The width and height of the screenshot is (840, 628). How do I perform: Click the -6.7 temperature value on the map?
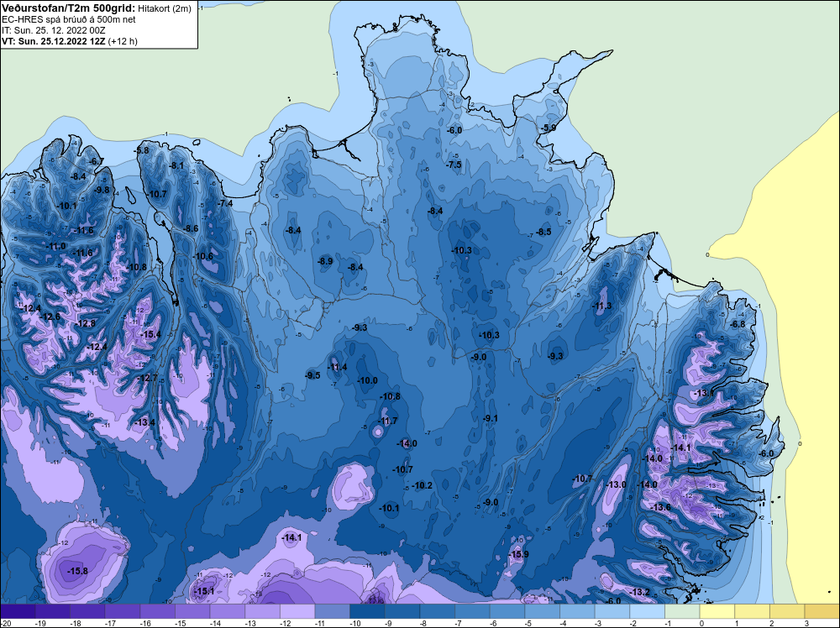click(97, 161)
